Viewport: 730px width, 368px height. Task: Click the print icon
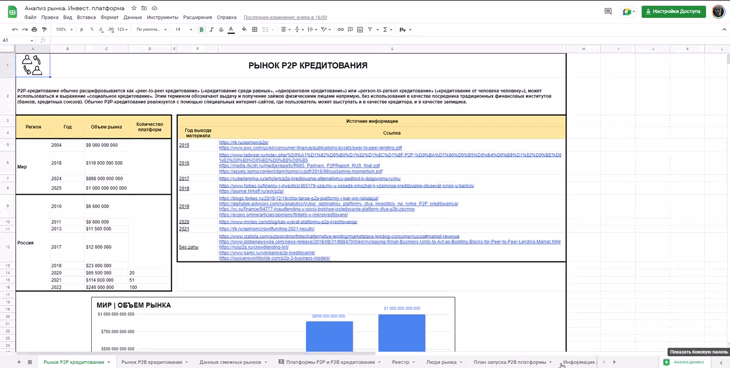34,29
